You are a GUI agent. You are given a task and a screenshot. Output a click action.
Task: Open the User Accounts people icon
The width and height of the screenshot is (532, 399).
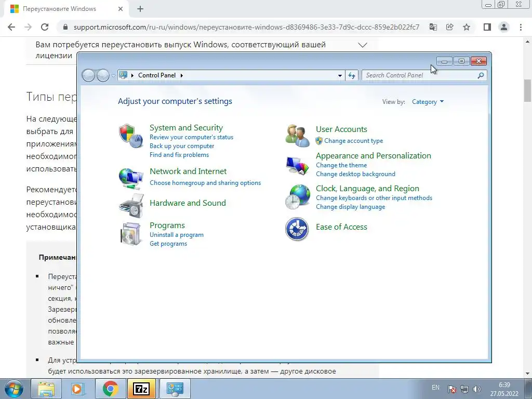298,136
